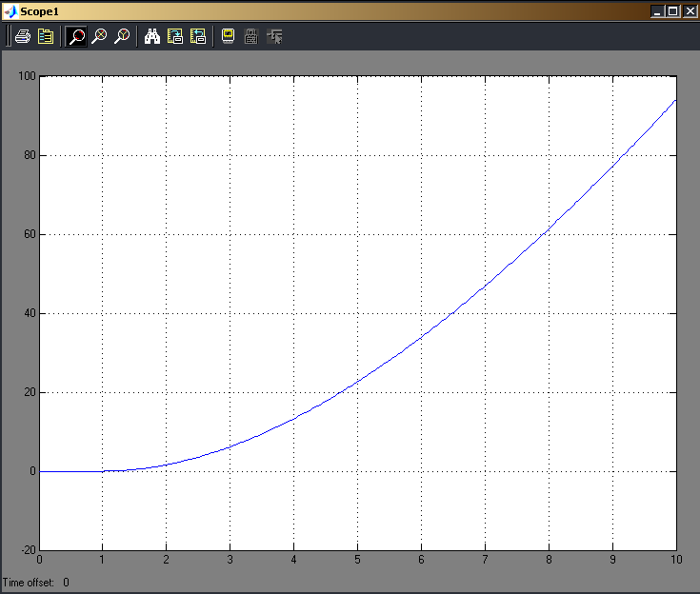
Task: Click the Scope1 window title
Action: click(39, 11)
